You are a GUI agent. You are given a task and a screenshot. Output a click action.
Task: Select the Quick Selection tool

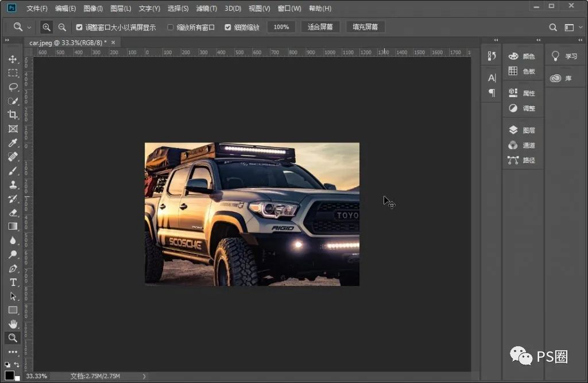click(13, 101)
